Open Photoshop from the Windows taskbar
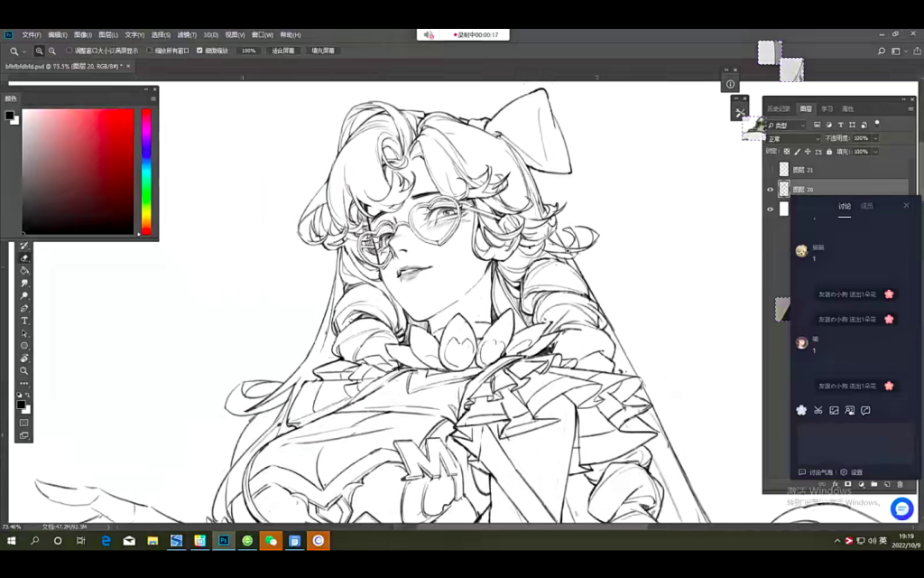 (x=223, y=540)
